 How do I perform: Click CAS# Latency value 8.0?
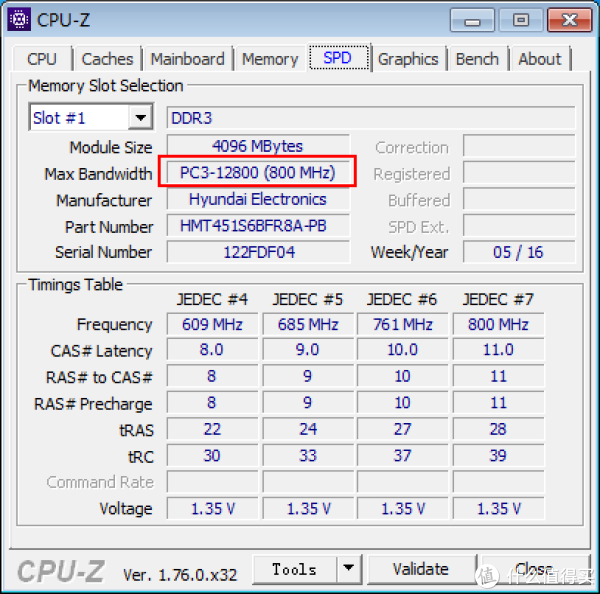tap(212, 349)
